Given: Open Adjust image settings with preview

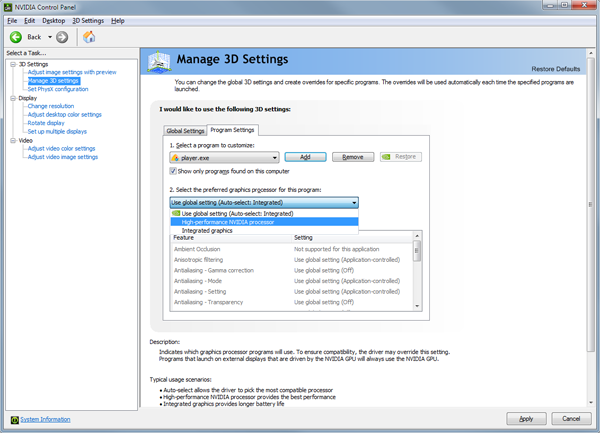Looking at the screenshot, I should tap(72, 72).
